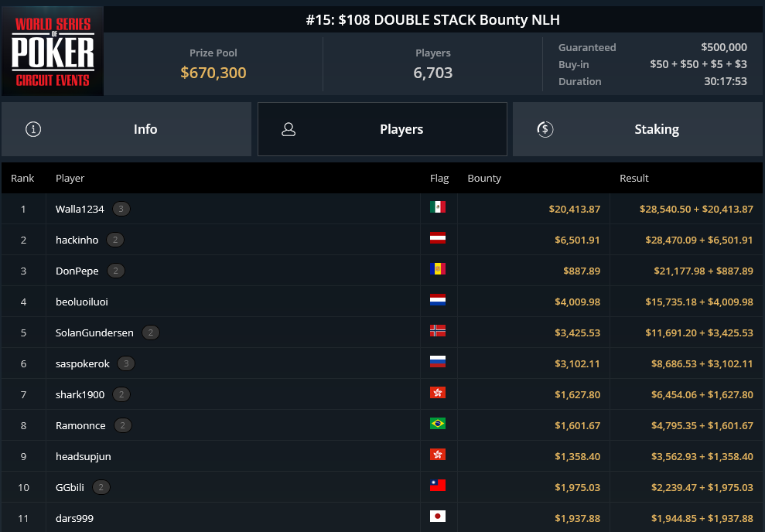Viewport: 765px width, 532px height.
Task: Click the info circle icon
Action: (x=33, y=129)
